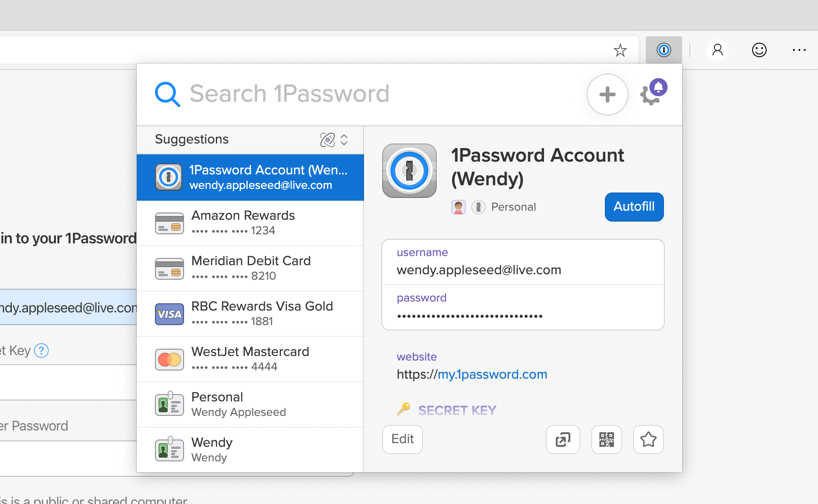Click the Autofill button

coord(634,207)
